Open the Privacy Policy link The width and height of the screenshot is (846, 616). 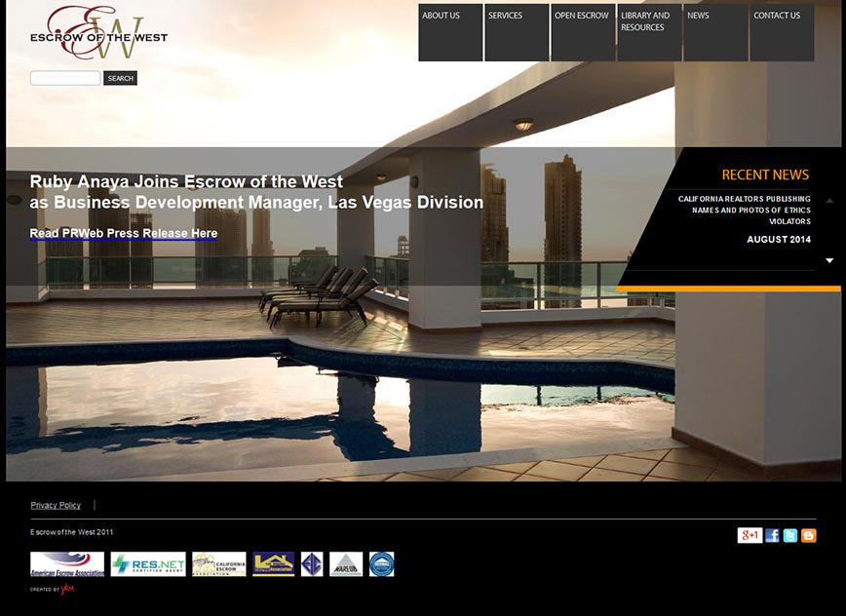[x=56, y=505]
